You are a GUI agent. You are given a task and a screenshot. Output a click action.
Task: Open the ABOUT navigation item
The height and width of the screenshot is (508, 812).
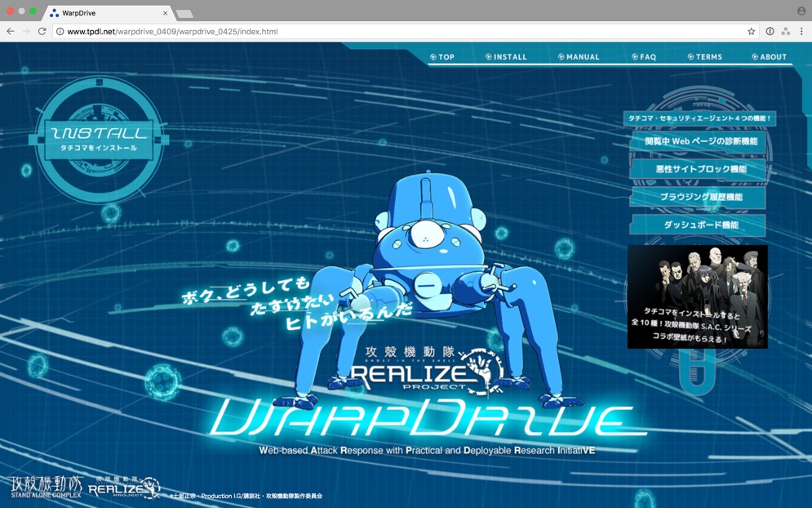coord(769,57)
